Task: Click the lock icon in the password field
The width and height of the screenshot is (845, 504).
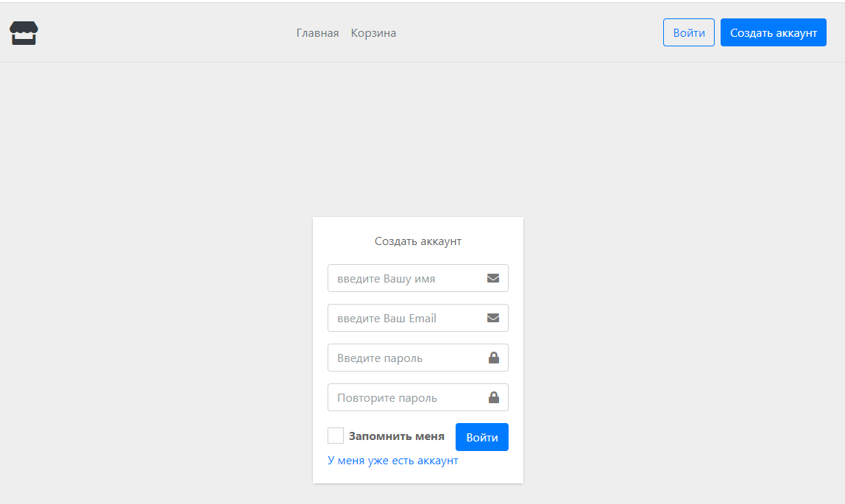Action: 494,357
